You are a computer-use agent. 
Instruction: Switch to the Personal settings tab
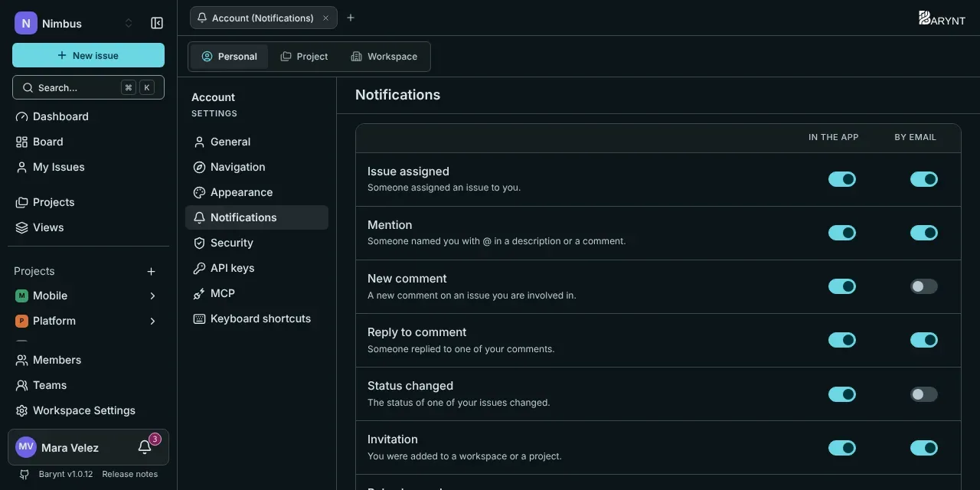(230, 57)
